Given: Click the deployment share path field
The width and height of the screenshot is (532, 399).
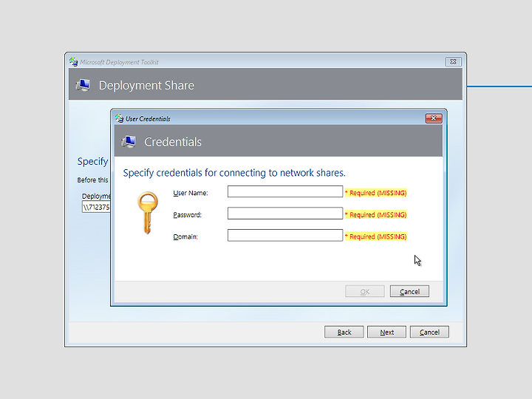Looking at the screenshot, I should [96, 207].
